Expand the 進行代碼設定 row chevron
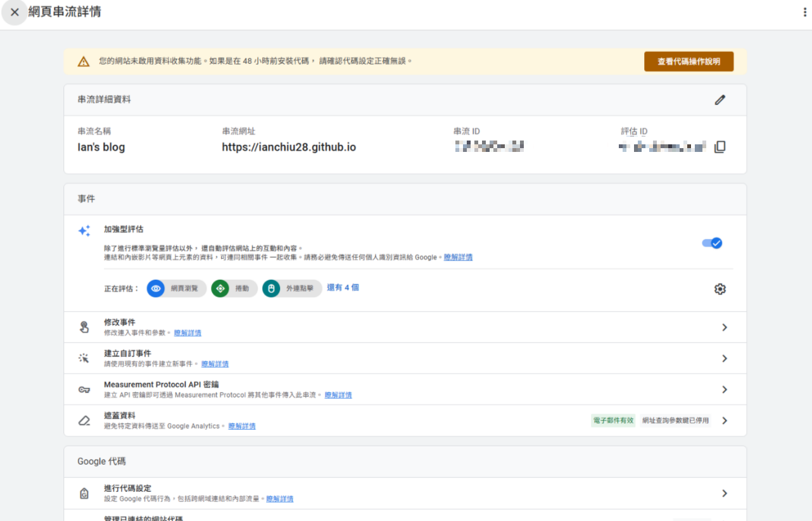 click(x=725, y=493)
